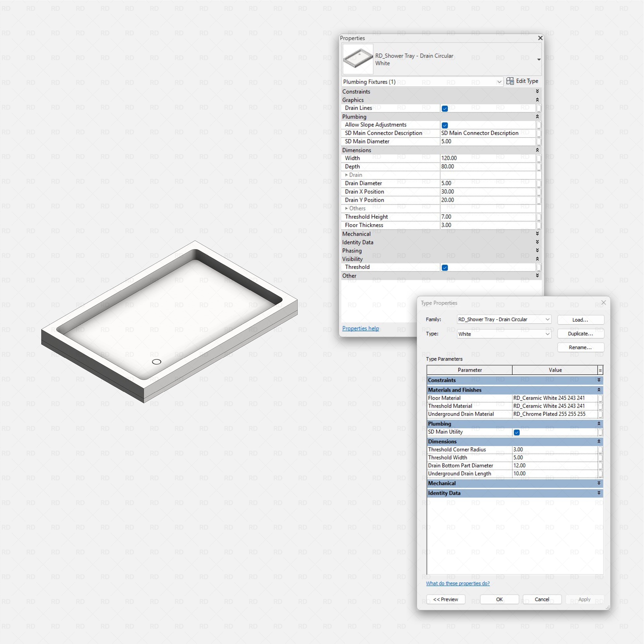Screen dimensions: 644x644
Task: Click the equals formula column header
Action: point(600,370)
